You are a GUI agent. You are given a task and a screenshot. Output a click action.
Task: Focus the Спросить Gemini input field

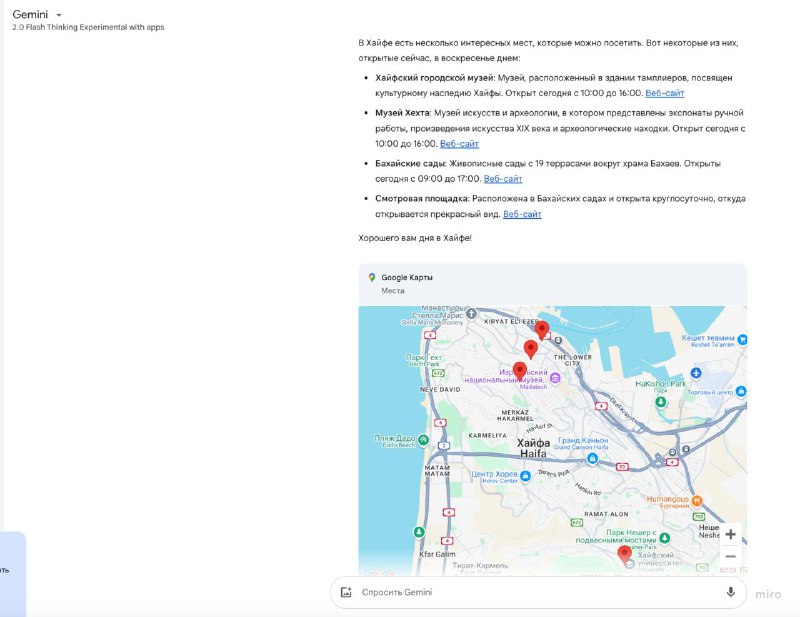coord(538,592)
